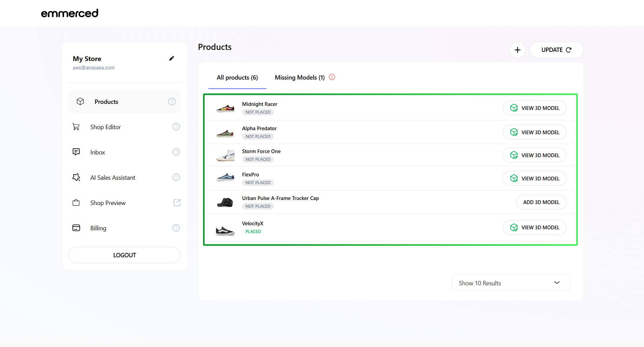Click the red alert icon by Missing Models
644x347 pixels.
pos(332,77)
